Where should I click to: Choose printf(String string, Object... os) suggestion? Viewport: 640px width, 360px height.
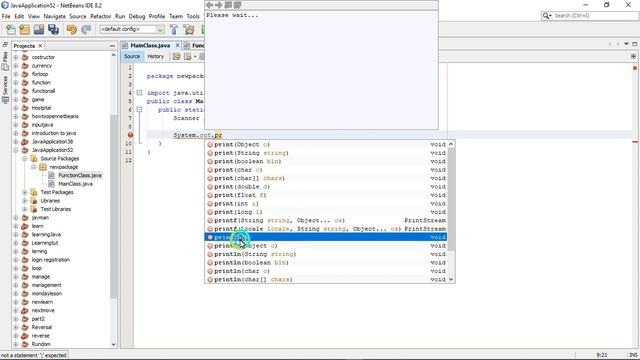[326, 220]
